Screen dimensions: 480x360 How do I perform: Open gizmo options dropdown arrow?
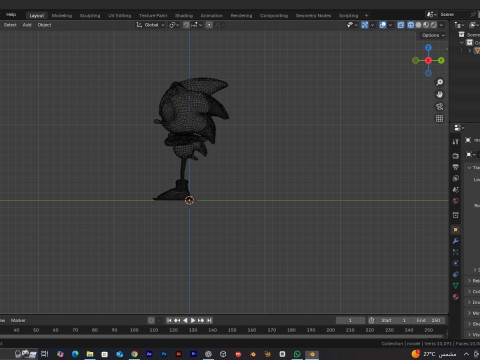point(372,25)
